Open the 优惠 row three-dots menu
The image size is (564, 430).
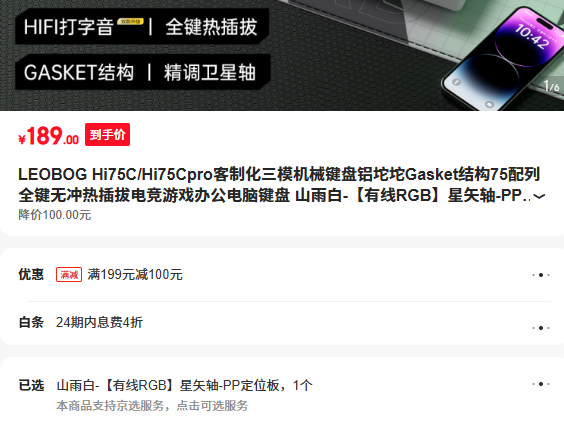pyautogui.click(x=541, y=275)
